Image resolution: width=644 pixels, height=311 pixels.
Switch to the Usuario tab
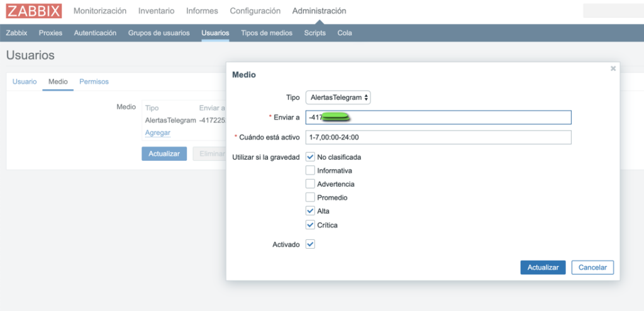click(x=25, y=82)
